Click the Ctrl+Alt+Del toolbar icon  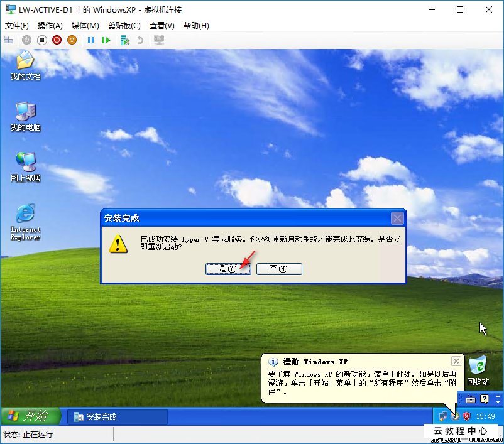point(8,40)
